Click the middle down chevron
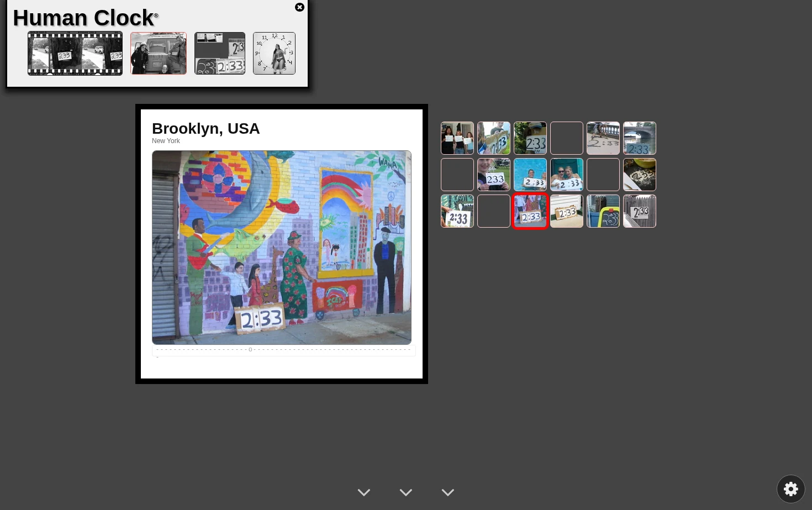 coord(406,492)
